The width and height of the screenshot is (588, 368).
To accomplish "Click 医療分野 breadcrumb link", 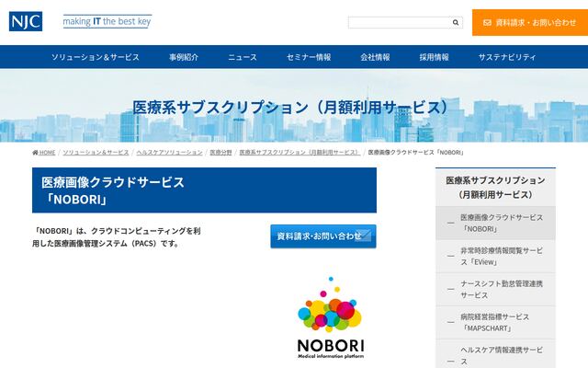I will pos(220,153).
